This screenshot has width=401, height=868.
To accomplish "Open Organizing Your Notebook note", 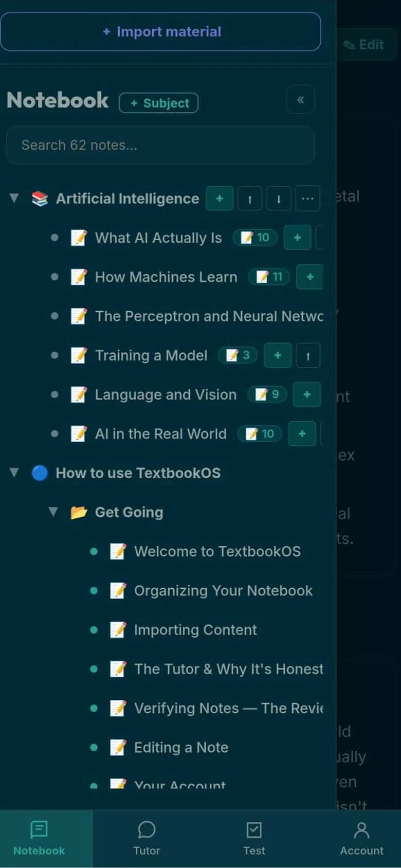I will click(223, 590).
